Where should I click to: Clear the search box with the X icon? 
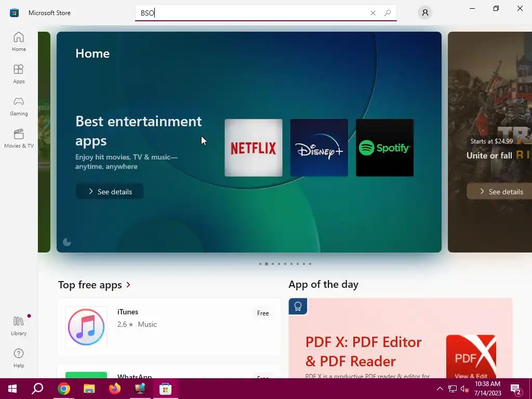(373, 13)
